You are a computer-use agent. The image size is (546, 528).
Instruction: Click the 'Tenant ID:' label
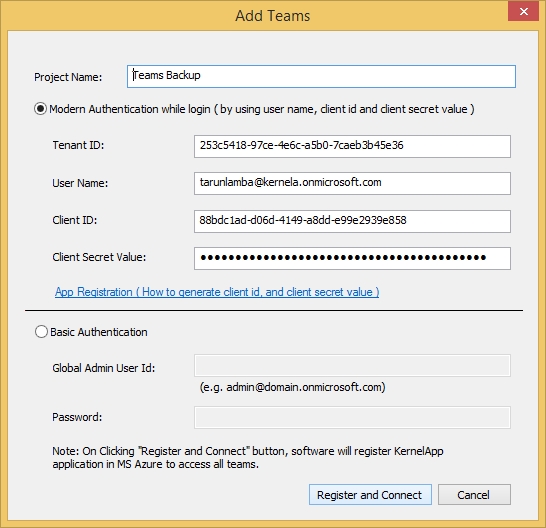[x=78, y=145]
